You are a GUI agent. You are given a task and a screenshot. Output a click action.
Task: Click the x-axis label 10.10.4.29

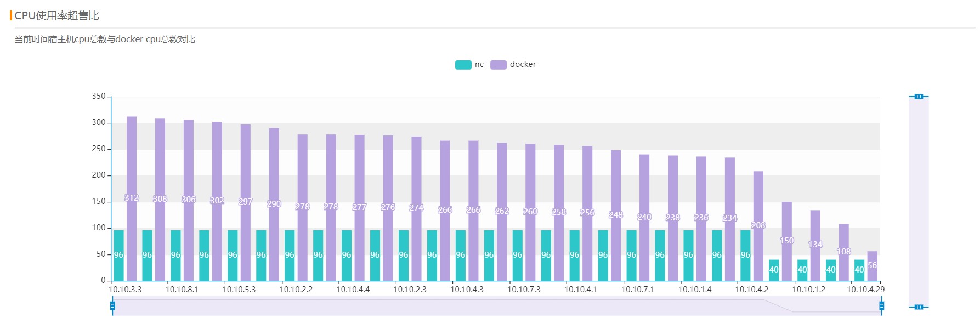point(865,290)
